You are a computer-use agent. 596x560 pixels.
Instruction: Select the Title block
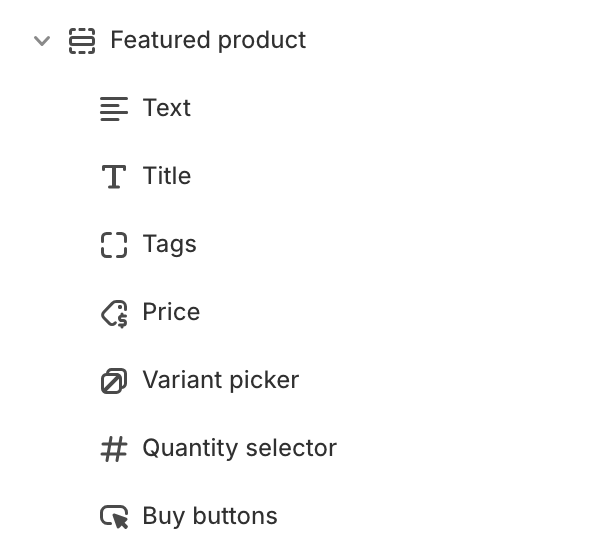[166, 176]
